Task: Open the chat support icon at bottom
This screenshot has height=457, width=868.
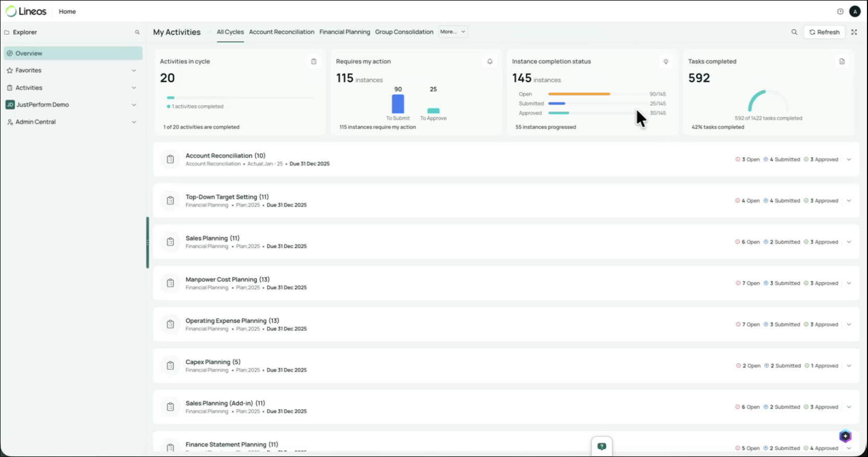Action: tap(602, 447)
